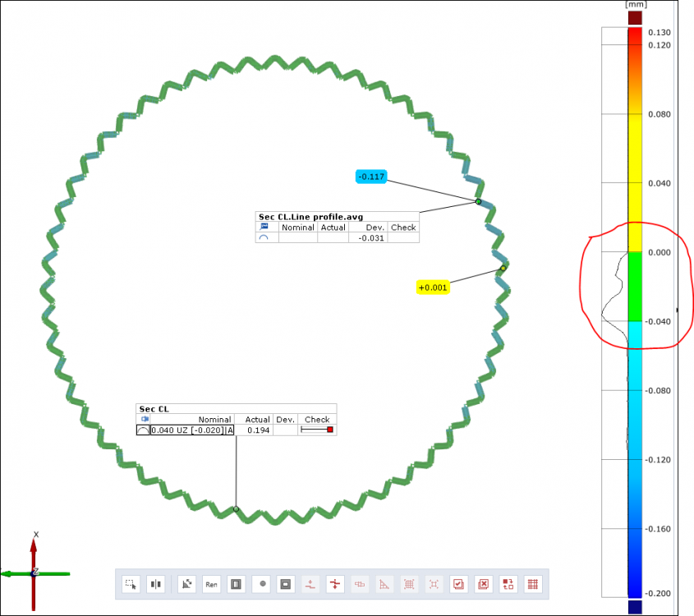
Task: Click the gray dot icon in toolbar
Action: coord(262,584)
